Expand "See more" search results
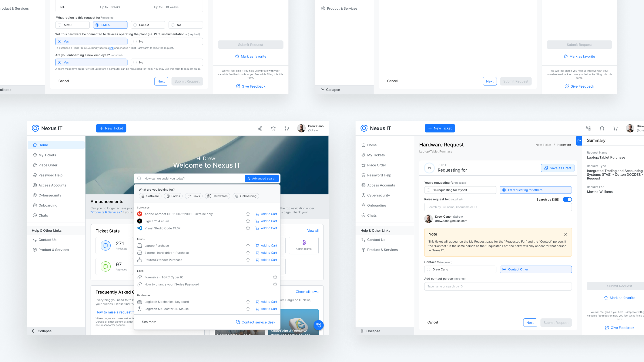 click(149, 322)
